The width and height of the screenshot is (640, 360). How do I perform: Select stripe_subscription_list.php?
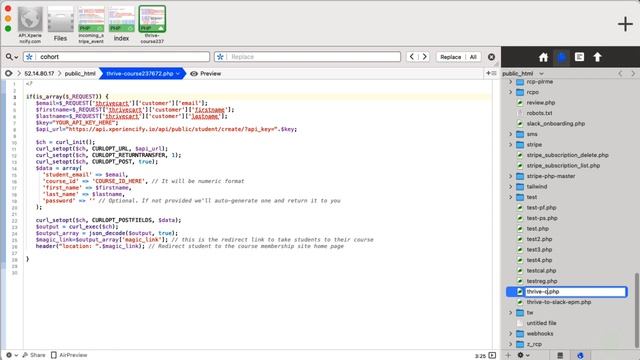[x=563, y=166]
